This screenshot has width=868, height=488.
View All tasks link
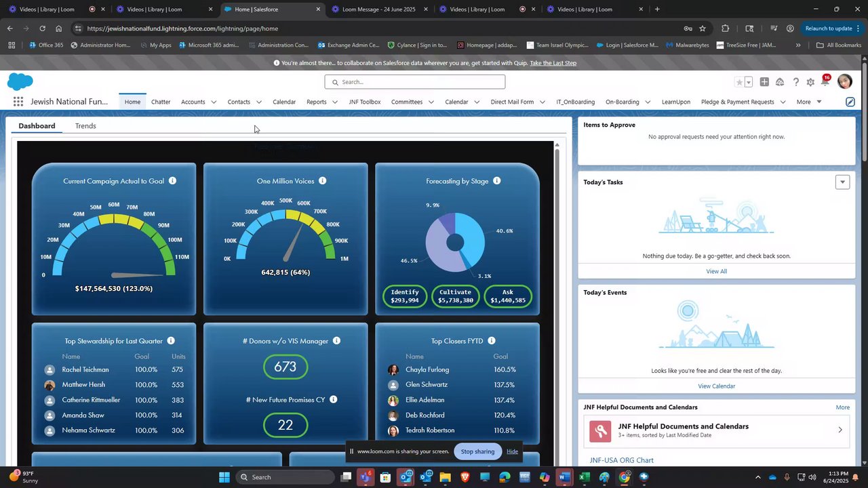point(717,271)
